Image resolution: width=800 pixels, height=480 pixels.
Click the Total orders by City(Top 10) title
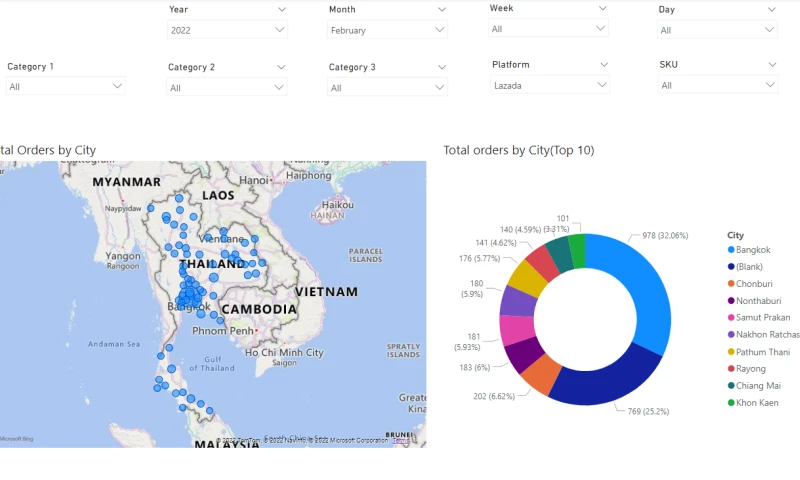tap(518, 150)
